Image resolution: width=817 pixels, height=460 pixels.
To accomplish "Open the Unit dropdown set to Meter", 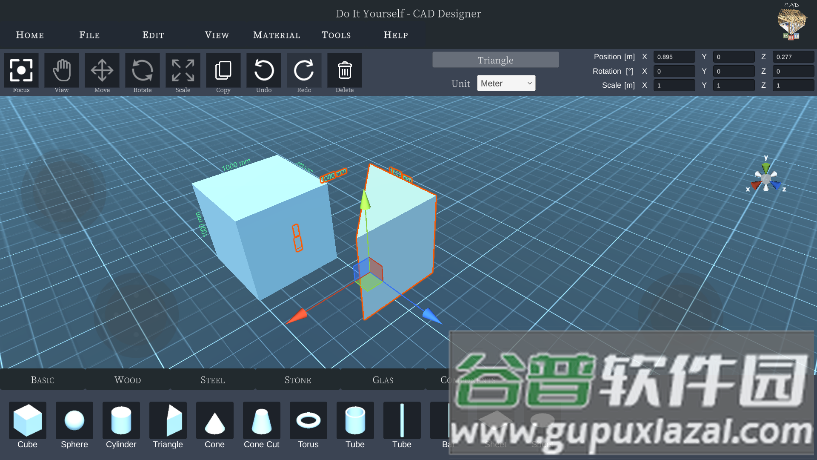I will (506, 84).
